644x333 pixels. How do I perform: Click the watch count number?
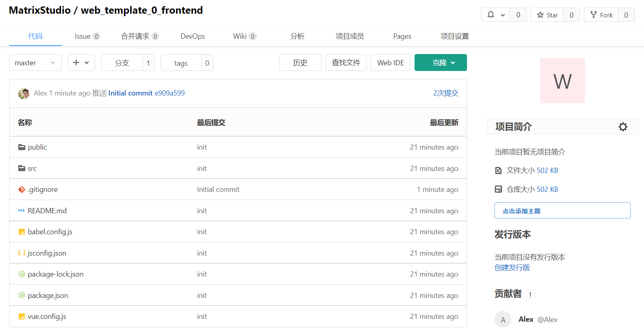[518, 15]
